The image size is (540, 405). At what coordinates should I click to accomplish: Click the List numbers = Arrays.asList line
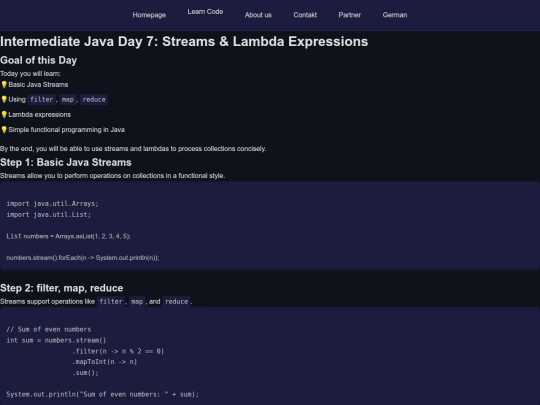pyautogui.click(x=68, y=236)
